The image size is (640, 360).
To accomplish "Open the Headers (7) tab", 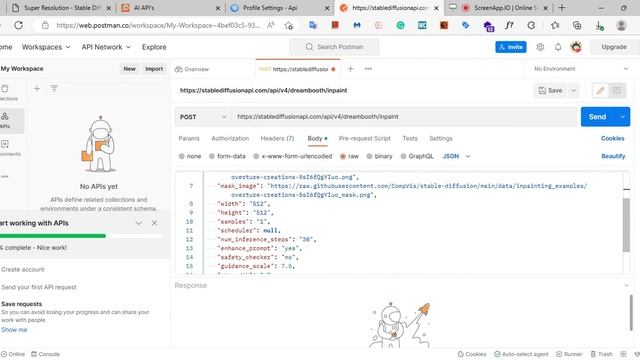I will pos(277,138).
